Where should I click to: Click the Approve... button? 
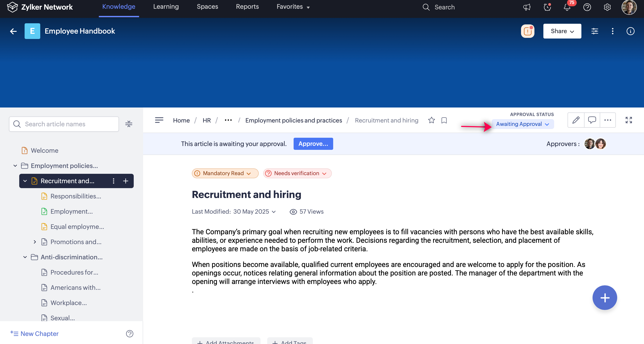[313, 144]
